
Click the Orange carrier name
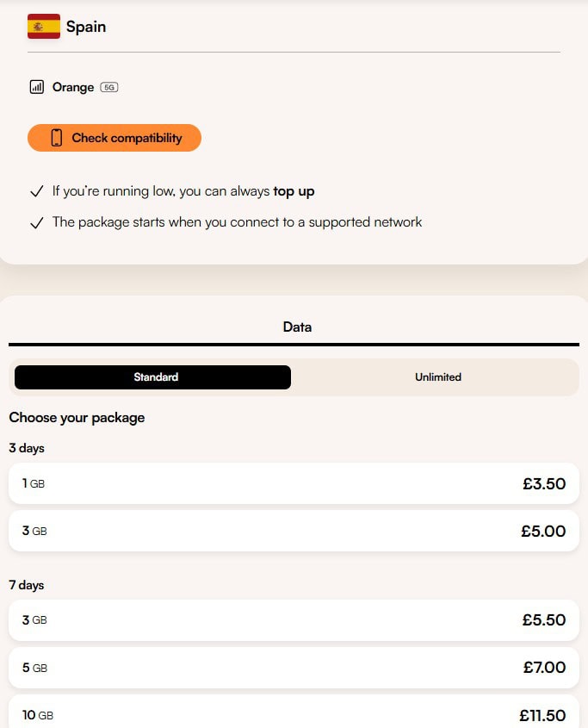(x=72, y=86)
